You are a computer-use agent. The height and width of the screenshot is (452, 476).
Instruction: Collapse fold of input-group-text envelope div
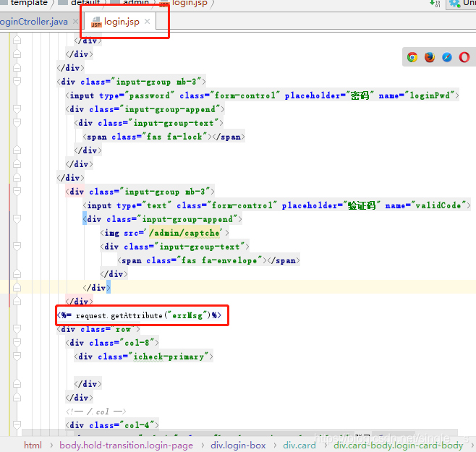pos(17,247)
